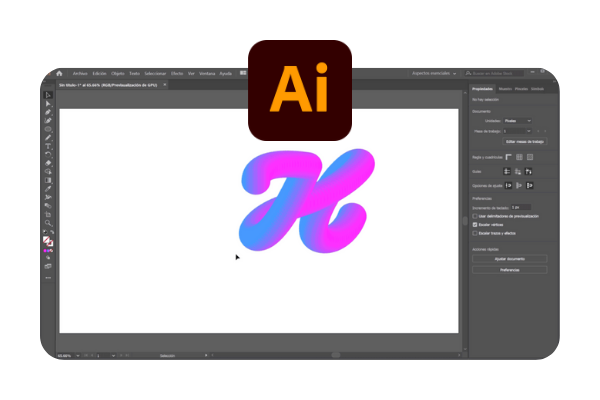Toggle snap to pixel icon

click(x=519, y=186)
